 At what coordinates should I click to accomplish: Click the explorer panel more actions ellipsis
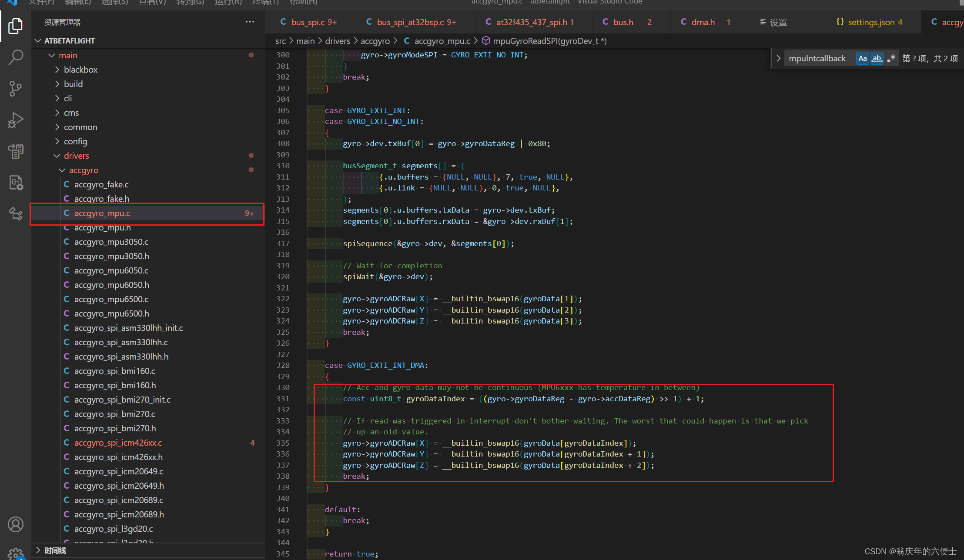pos(250,22)
